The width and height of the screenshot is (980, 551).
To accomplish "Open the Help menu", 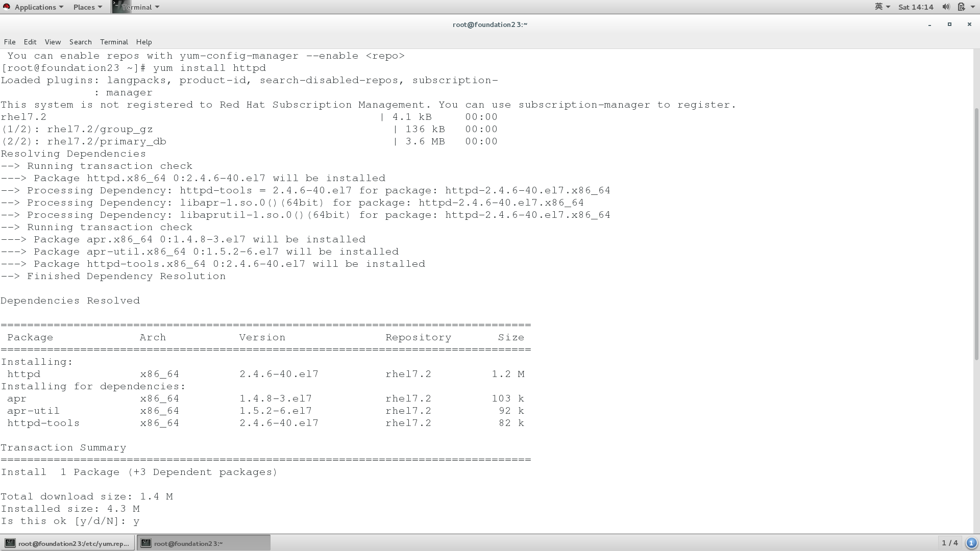I will 144,42.
